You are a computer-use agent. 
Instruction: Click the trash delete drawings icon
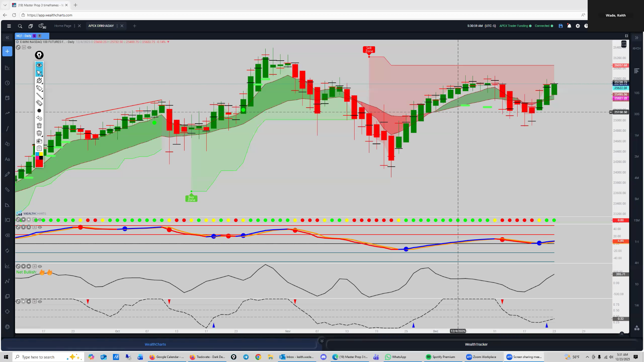39,126
